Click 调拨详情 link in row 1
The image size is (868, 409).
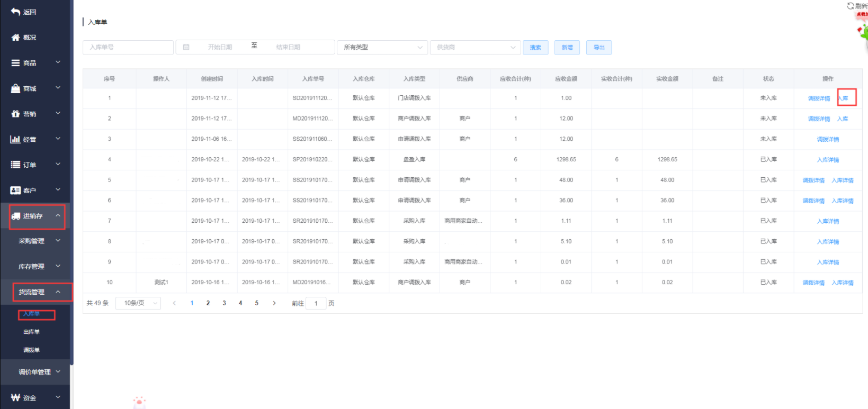819,98
